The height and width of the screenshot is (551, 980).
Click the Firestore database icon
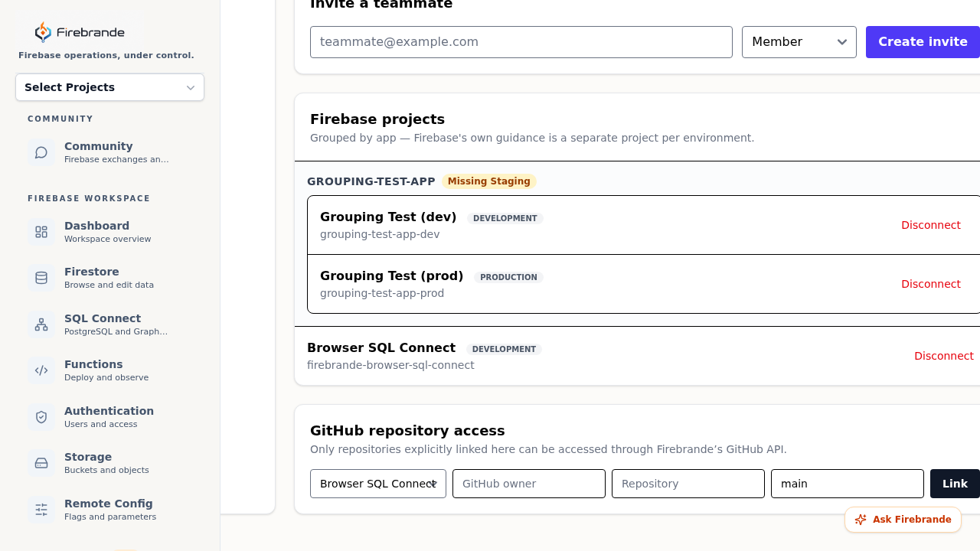[41, 278]
